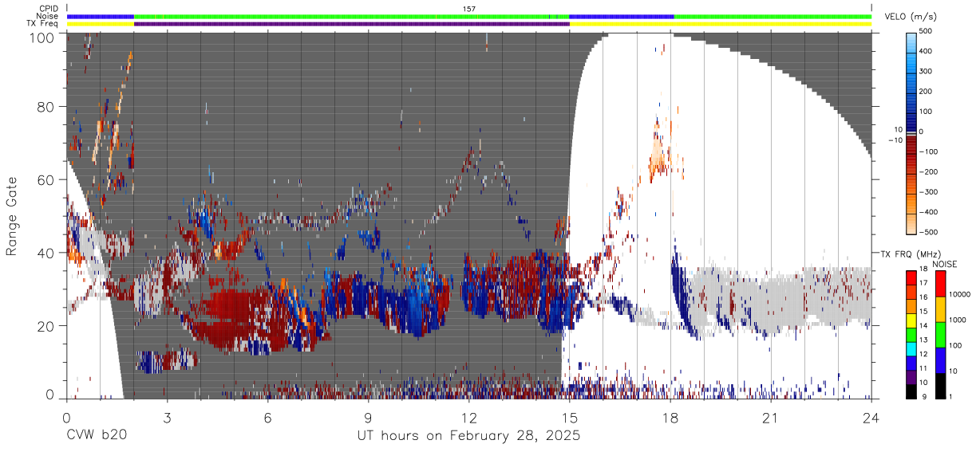The width and height of the screenshot is (980, 452).
Task: Click the CPID value 157
Action: tap(469, 9)
